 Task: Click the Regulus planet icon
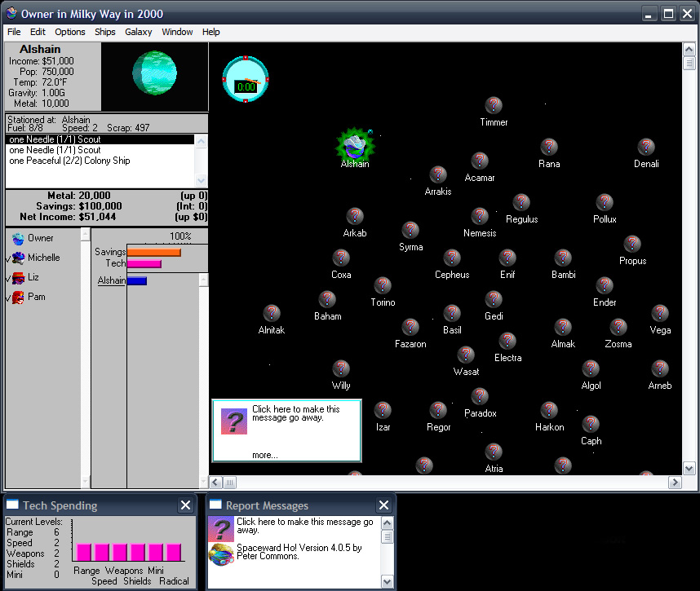tap(521, 202)
